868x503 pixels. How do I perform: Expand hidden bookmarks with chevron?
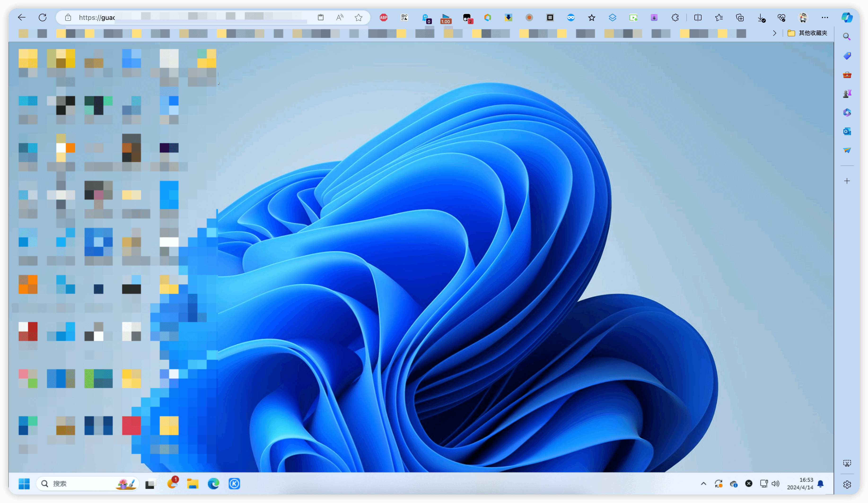coord(774,33)
